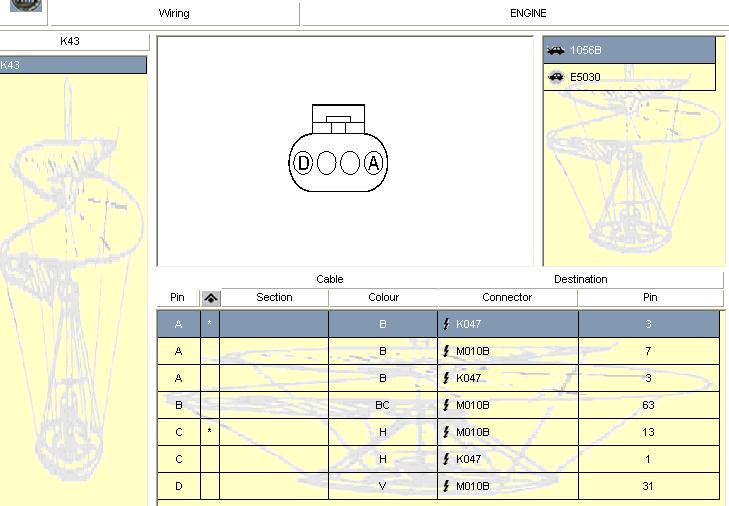The width and height of the screenshot is (729, 506).
Task: Click destination pin value 7
Action: pos(648,351)
